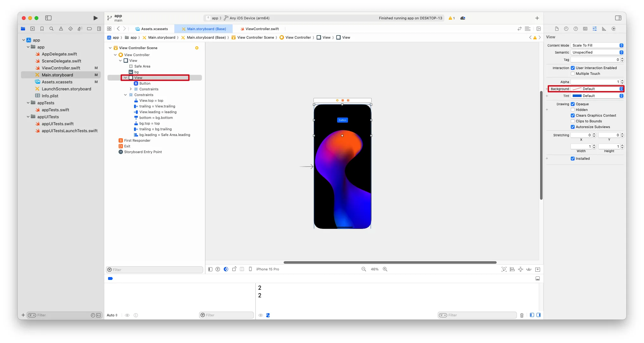The height and width of the screenshot is (343, 644).
Task: Click the trash icon in console
Action: pos(522,315)
